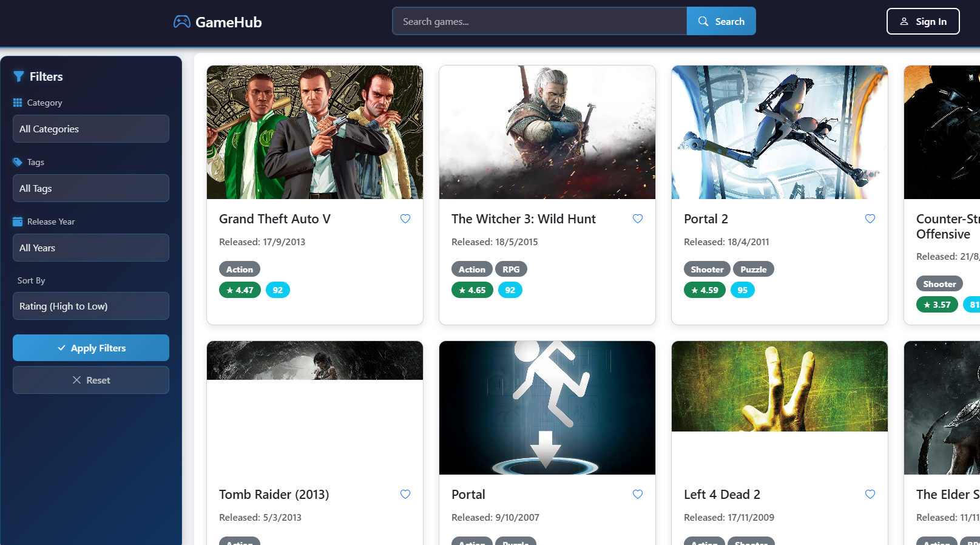The image size is (980, 545).
Task: Open the GameHub home link text
Action: click(x=228, y=22)
